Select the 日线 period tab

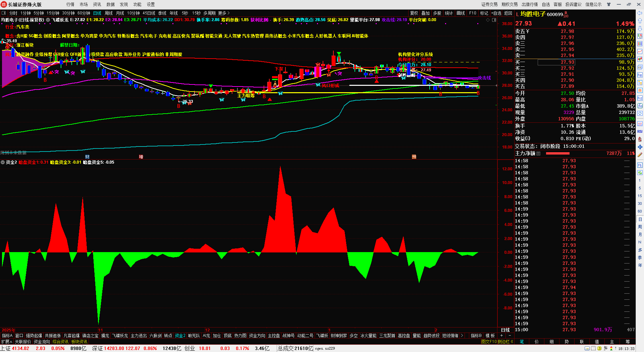pyautogui.click(x=97, y=13)
